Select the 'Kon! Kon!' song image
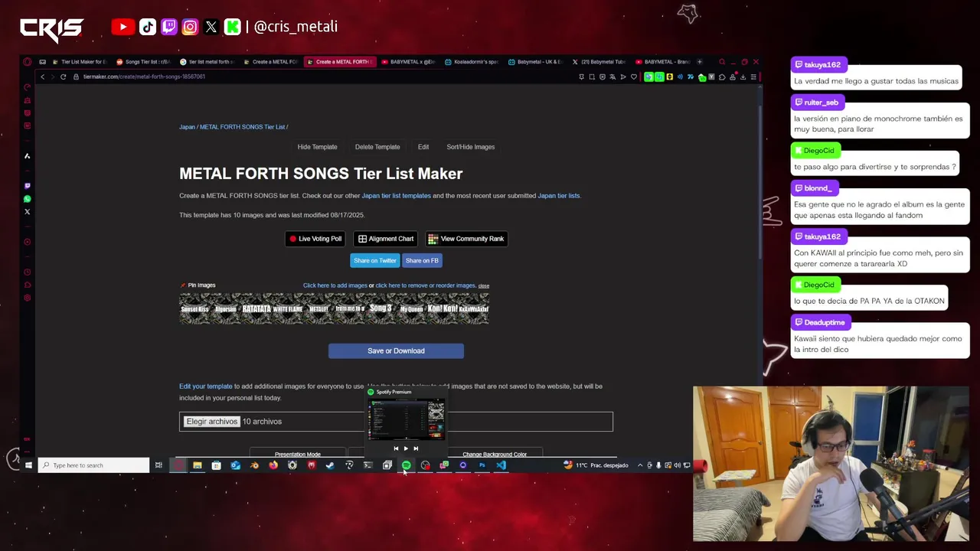Viewport: 980px width, 551px height. pos(443,309)
